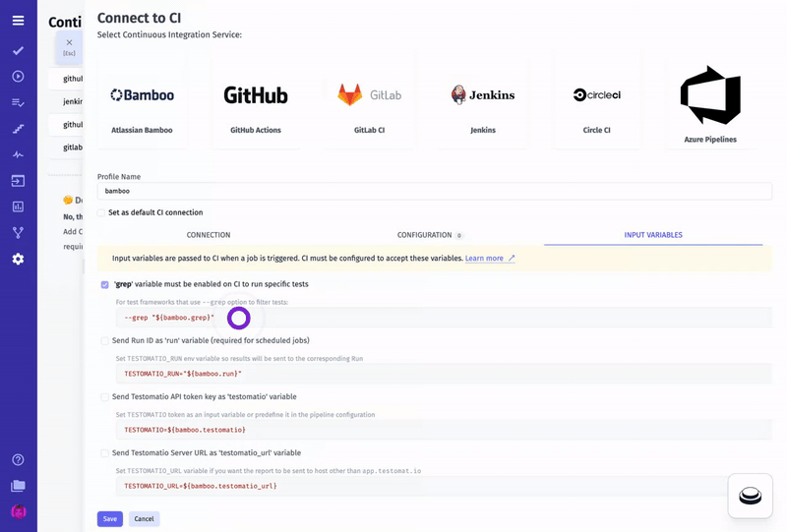The image size is (787, 532).
Task: Open the Branches fork icon in sidebar
Action: pyautogui.click(x=18, y=233)
